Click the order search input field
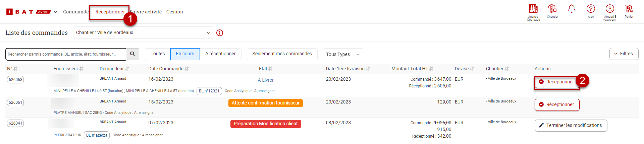The height and width of the screenshot is (144, 644). click(66, 54)
